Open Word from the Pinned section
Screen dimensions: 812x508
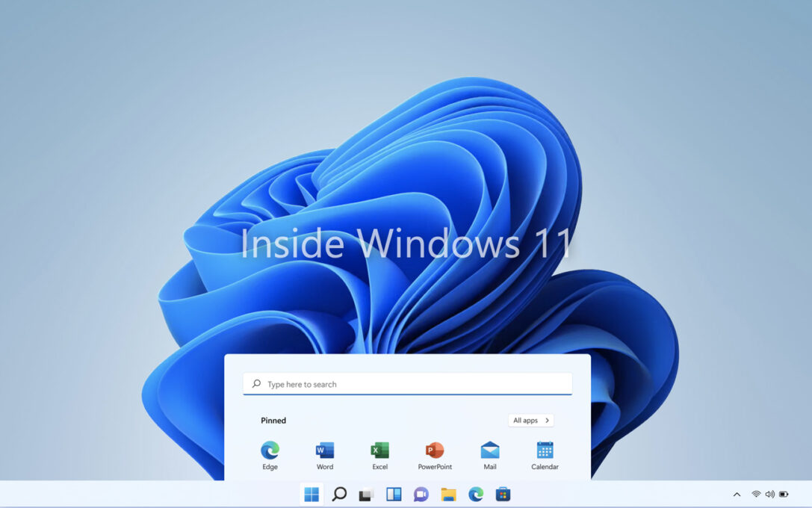(x=325, y=450)
